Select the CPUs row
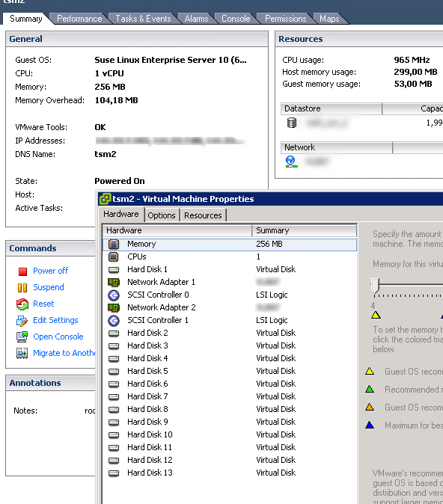Viewport: 443px width, 504px height. 230,256
